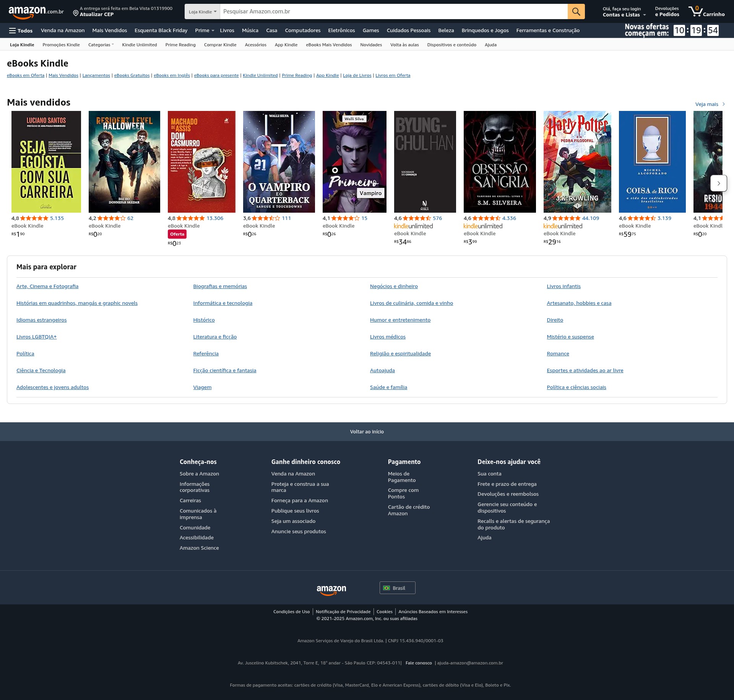
Task: Open Livros infantis category
Action: point(563,287)
